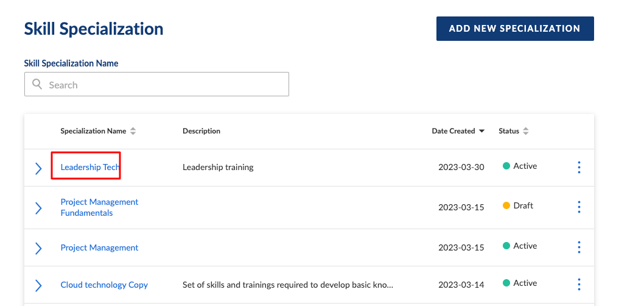Click Add New Specialization button
This screenshot has height=306, width=644.
coord(514,29)
